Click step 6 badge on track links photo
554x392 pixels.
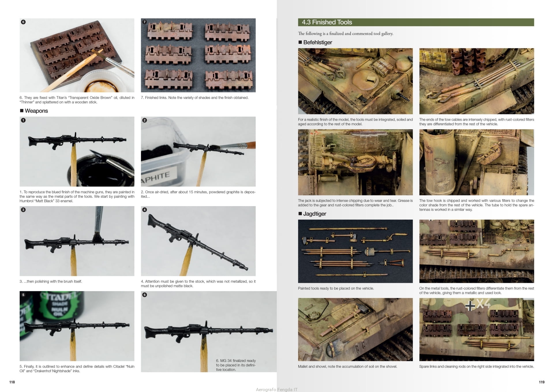tap(23, 22)
